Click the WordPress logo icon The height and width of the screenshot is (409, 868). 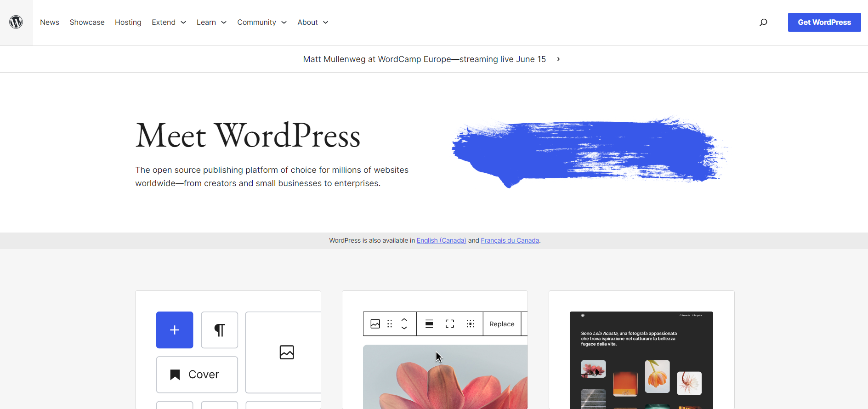tap(16, 22)
